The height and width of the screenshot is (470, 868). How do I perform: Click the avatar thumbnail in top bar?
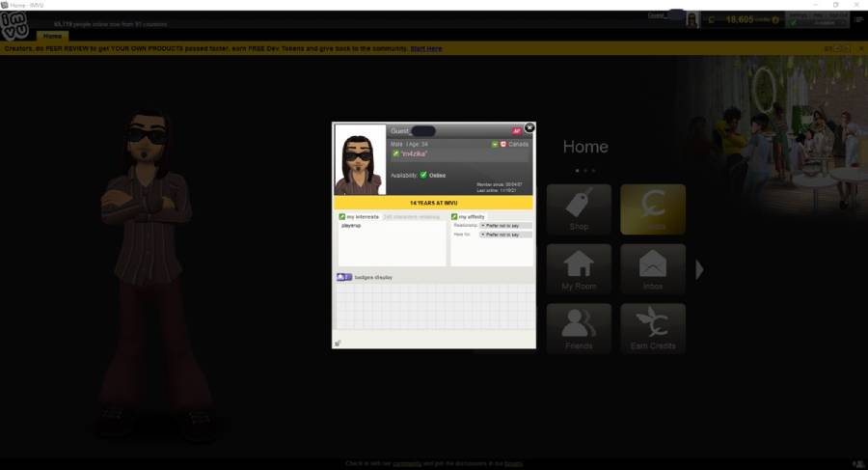(692, 20)
